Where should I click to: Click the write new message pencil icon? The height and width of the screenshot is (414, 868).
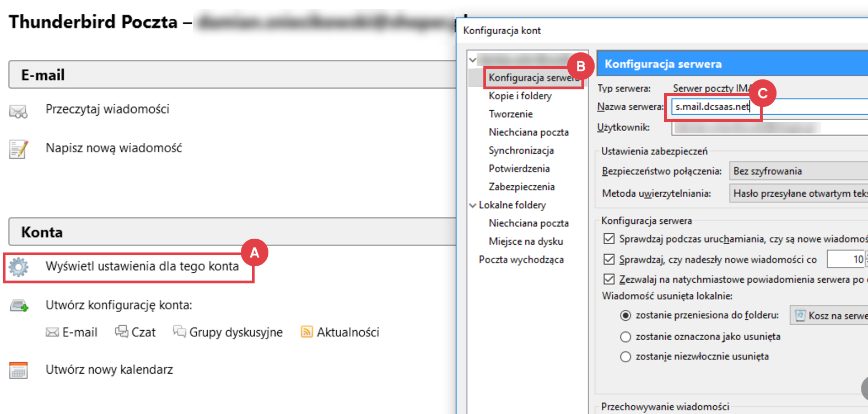coord(18,149)
